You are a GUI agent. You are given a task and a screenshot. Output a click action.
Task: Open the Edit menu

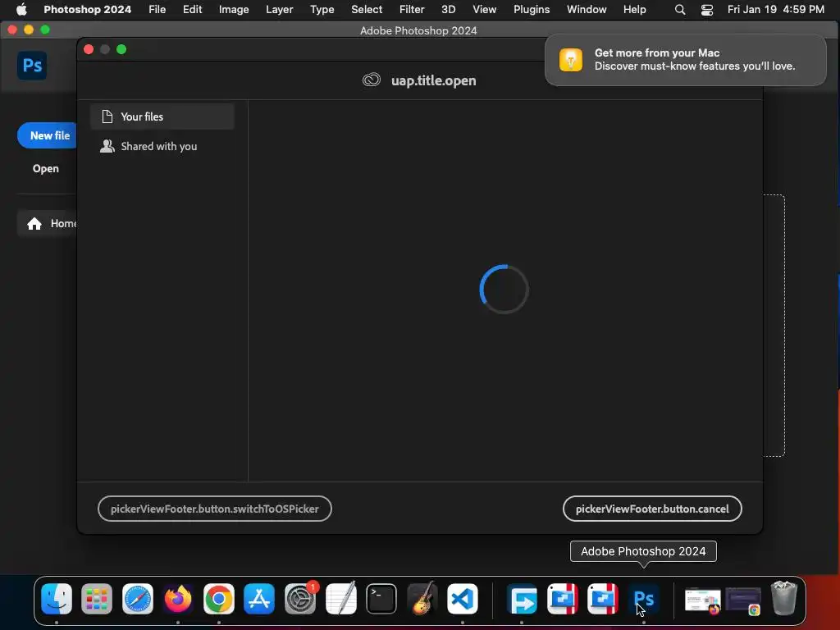[x=192, y=9]
